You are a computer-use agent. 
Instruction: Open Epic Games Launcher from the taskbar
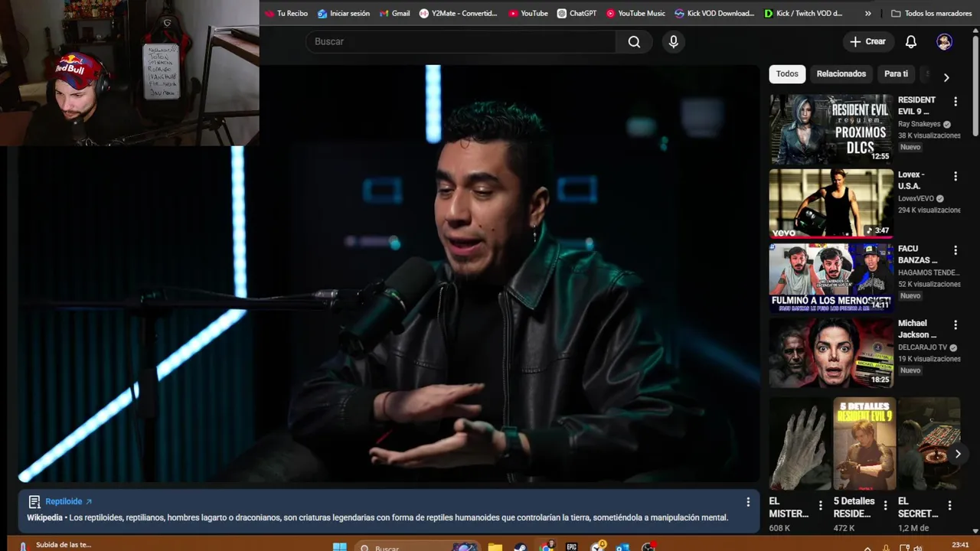(571, 547)
